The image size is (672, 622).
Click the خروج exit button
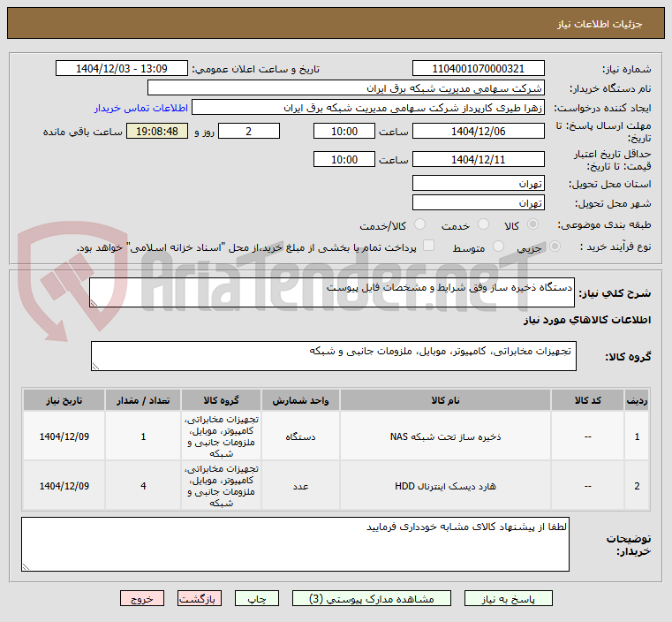click(142, 598)
